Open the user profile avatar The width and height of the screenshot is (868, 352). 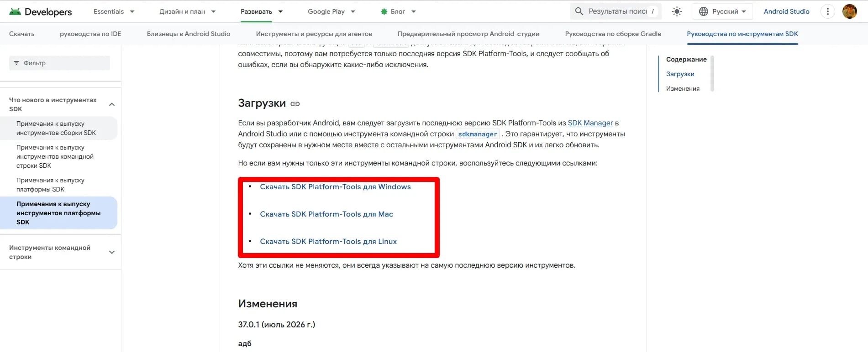coord(849,11)
